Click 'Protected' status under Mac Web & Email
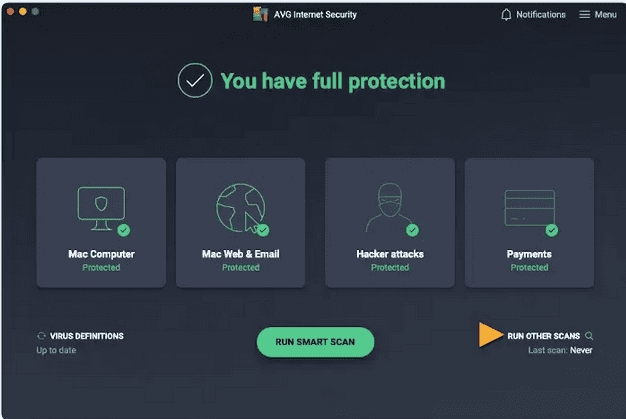The height and width of the screenshot is (419, 626). coord(241,267)
